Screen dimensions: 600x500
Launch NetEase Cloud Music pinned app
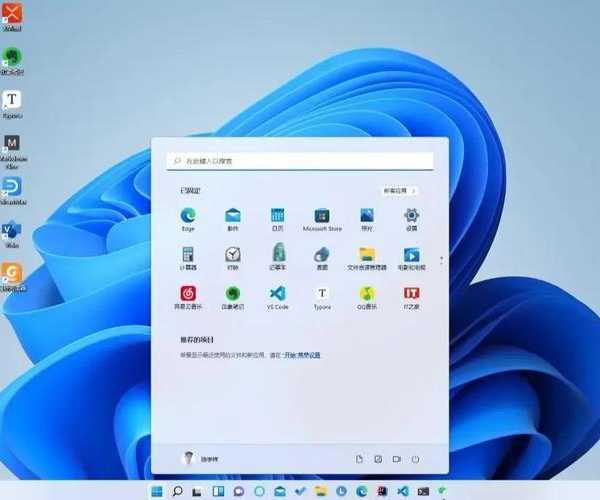pyautogui.click(x=187, y=294)
